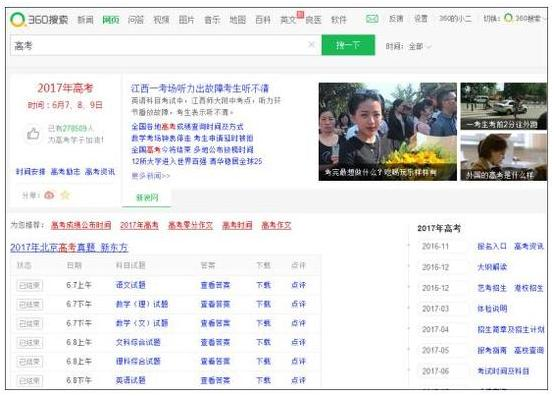
Task: Open the 语文试题 link
Action: pyautogui.click(x=131, y=285)
